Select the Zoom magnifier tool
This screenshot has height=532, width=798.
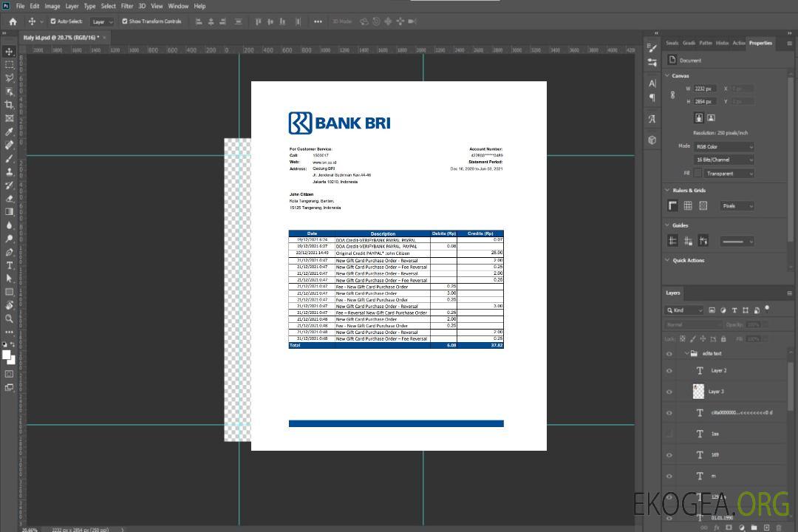(x=9, y=318)
